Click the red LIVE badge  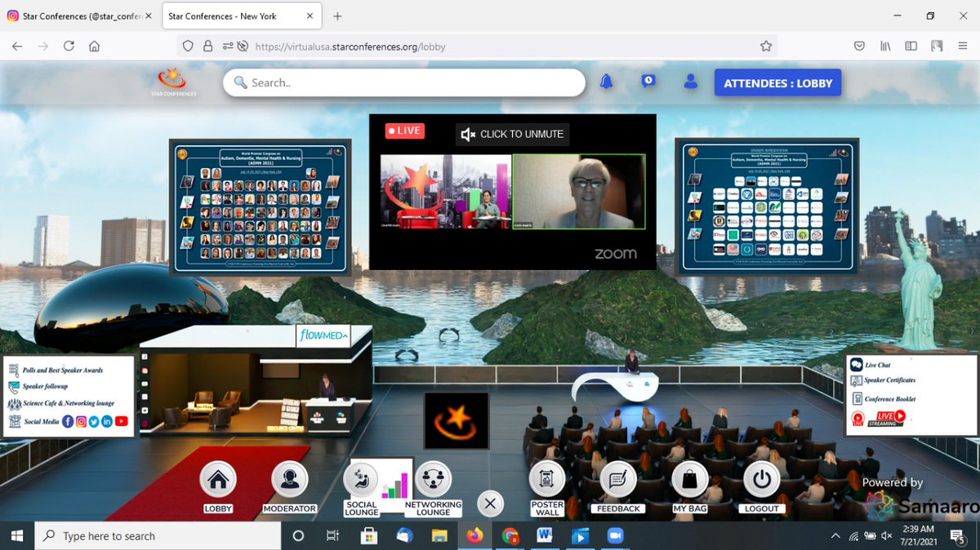click(x=405, y=131)
